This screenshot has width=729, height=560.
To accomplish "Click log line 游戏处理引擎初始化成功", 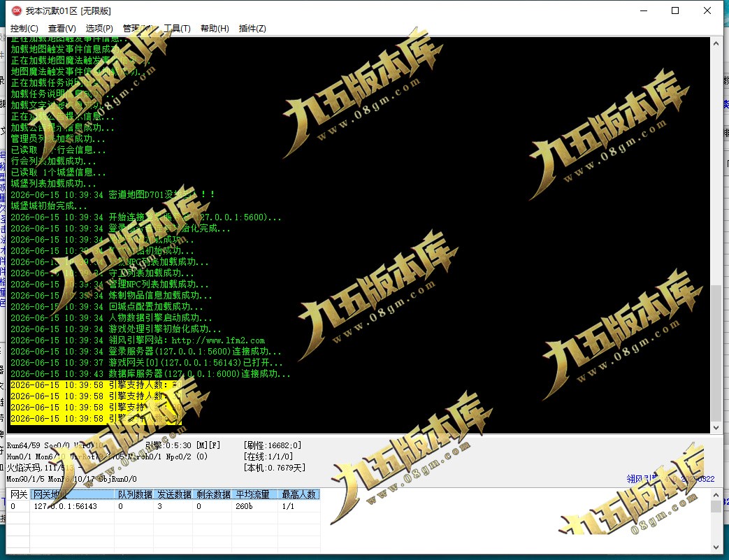I will [116, 329].
